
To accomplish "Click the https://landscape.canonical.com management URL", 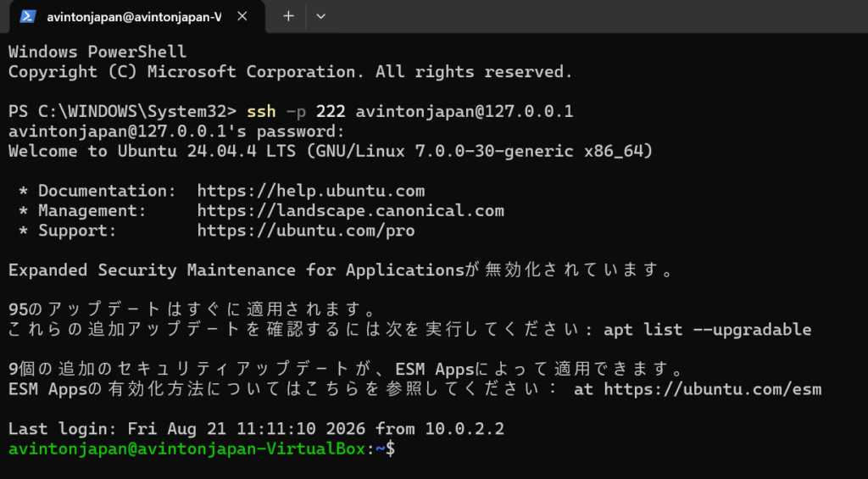I will tap(350, 211).
